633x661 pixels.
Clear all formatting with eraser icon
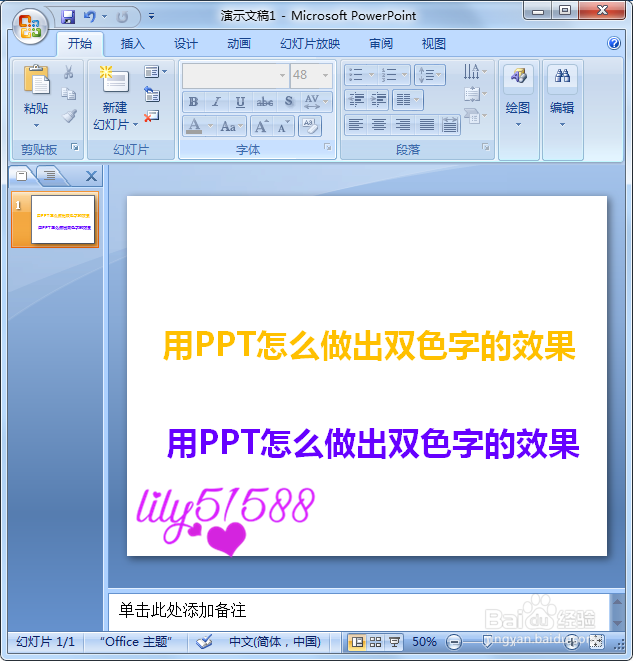click(x=310, y=126)
